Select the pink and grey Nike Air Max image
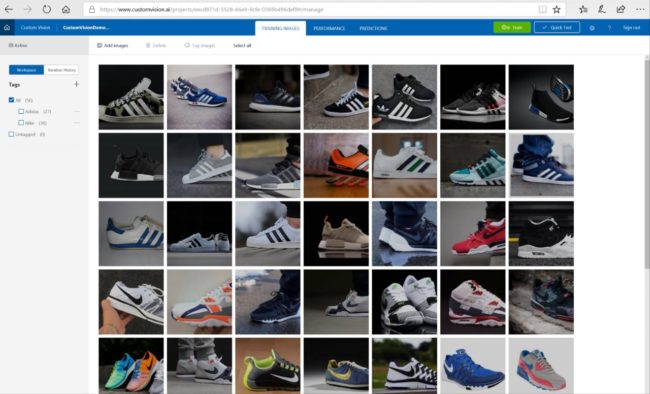Screen dimensions: 650x394 (x=541, y=366)
